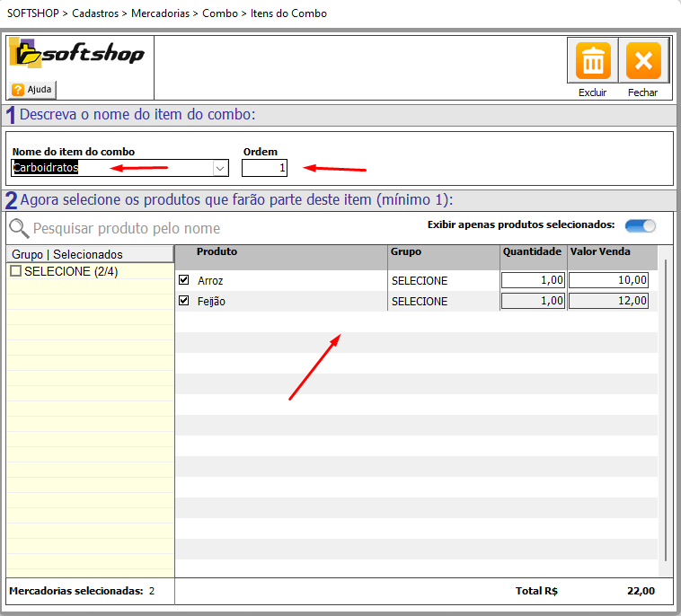Image resolution: width=681 pixels, height=616 pixels.
Task: Click the Arroz Valor Venda field
Action: (x=608, y=280)
